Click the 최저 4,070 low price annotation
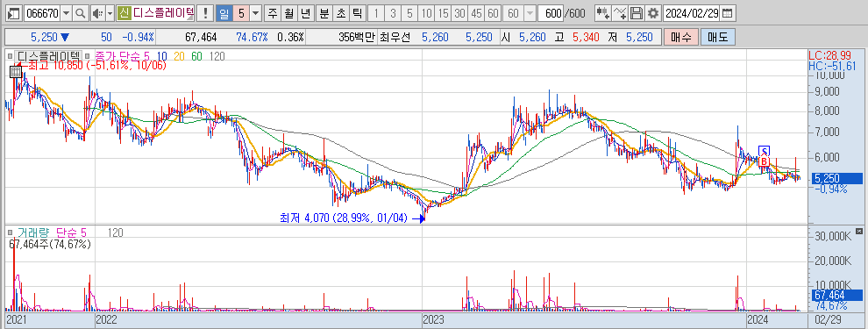The height and width of the screenshot is (329, 868). (x=344, y=218)
